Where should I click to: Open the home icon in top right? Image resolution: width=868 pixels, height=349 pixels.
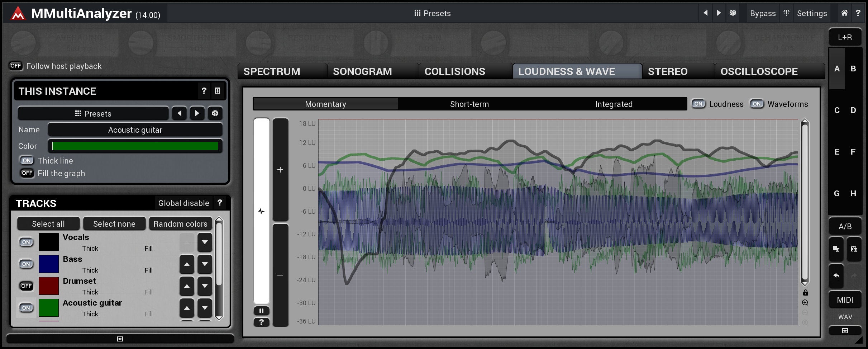[x=844, y=13]
